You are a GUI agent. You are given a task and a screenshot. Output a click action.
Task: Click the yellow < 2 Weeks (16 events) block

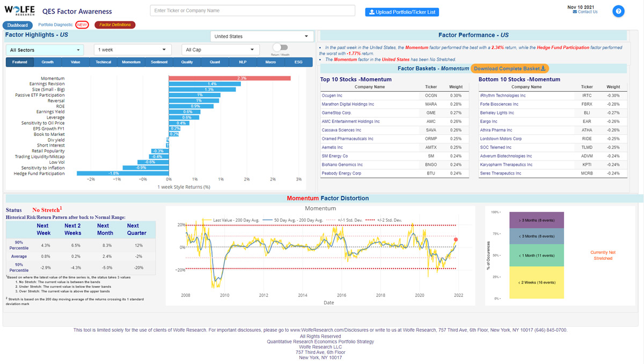coord(536,282)
